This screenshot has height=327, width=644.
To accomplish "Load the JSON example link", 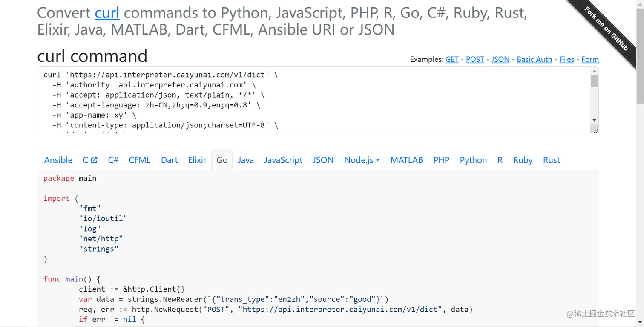I will point(500,59).
